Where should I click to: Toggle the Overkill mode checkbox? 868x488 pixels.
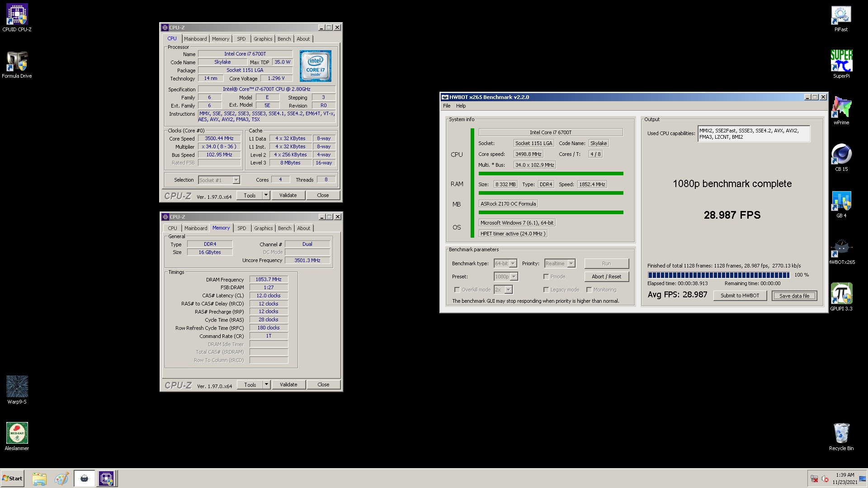(457, 290)
